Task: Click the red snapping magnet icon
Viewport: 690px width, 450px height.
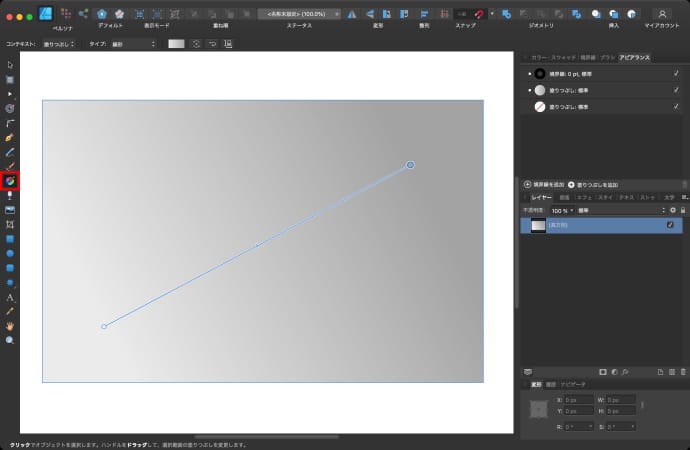Action: (x=480, y=14)
